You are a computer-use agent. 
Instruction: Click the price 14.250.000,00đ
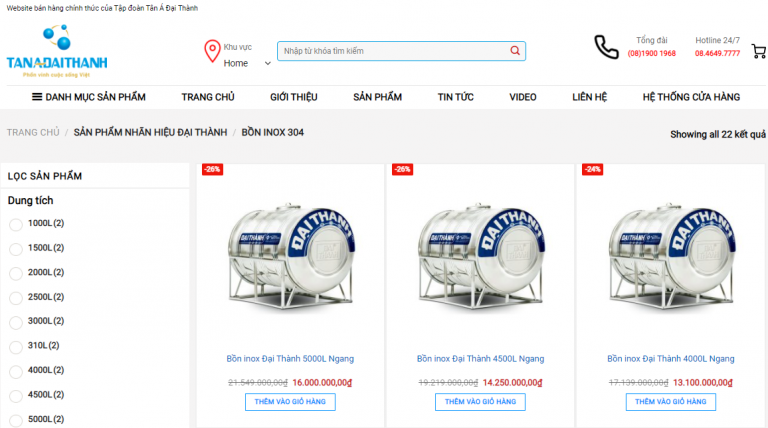[x=512, y=382]
